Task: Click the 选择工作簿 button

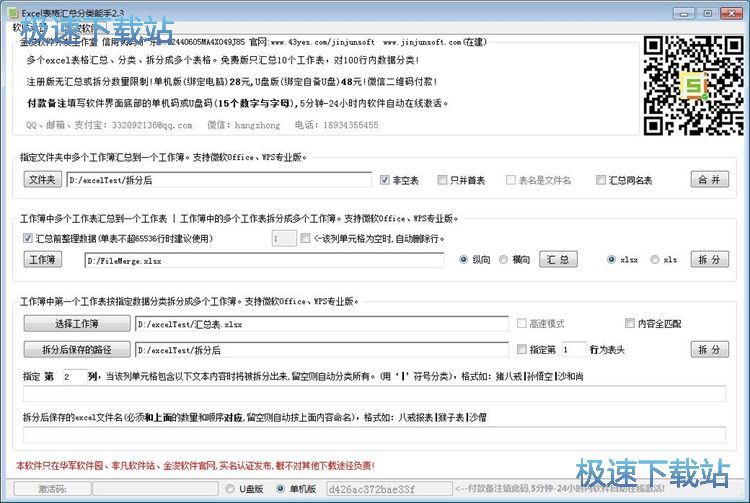Action: [x=77, y=324]
